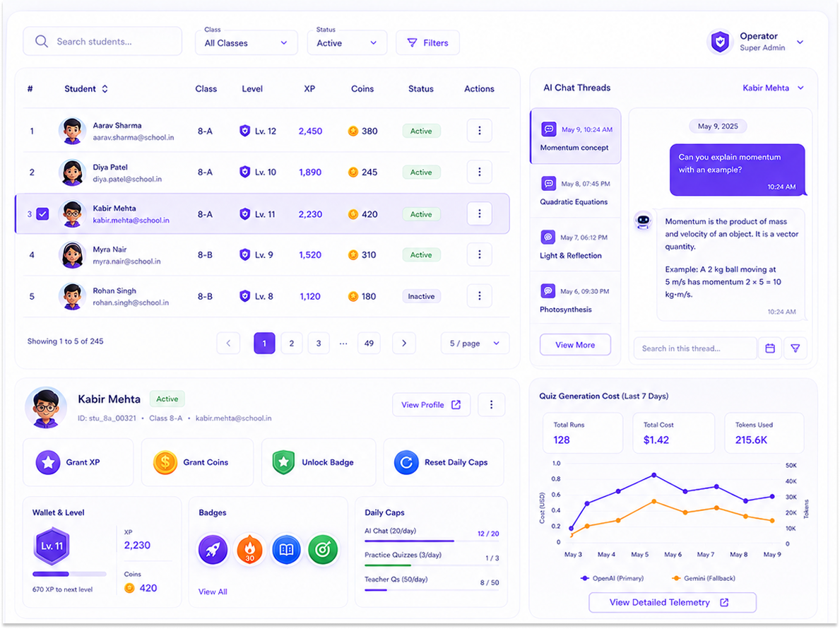Open actions menu for Kabir Mehta row

tap(479, 213)
